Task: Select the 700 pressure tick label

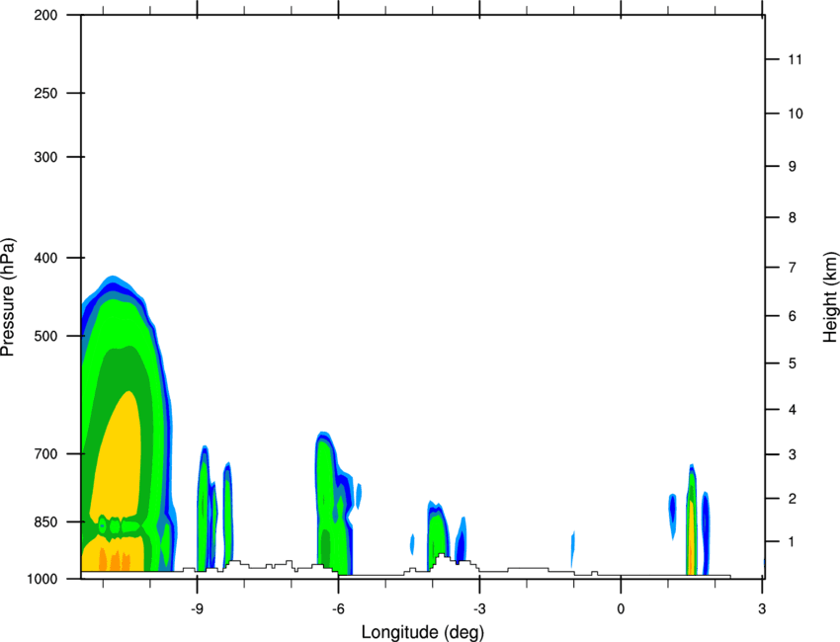Action: point(45,453)
